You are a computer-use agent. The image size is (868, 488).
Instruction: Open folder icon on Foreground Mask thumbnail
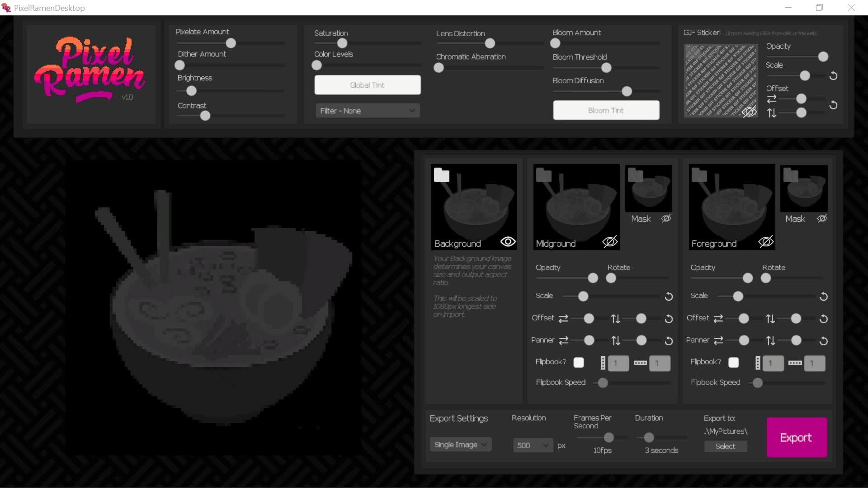(x=791, y=175)
